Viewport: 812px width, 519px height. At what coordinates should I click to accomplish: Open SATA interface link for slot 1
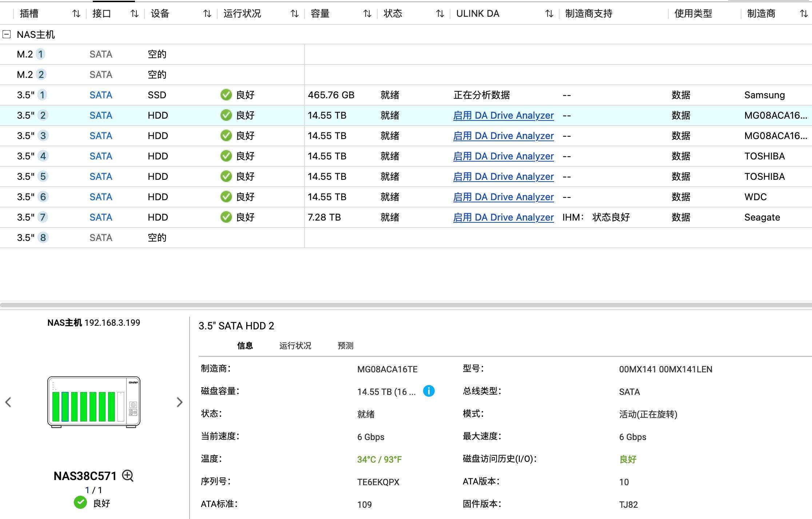click(x=101, y=95)
